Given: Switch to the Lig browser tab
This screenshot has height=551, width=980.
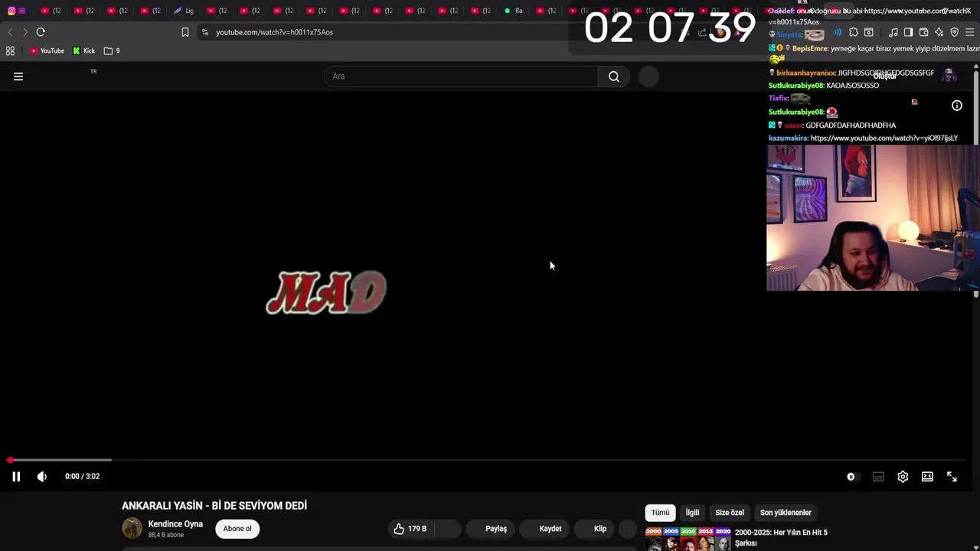Looking at the screenshot, I should click(184, 11).
